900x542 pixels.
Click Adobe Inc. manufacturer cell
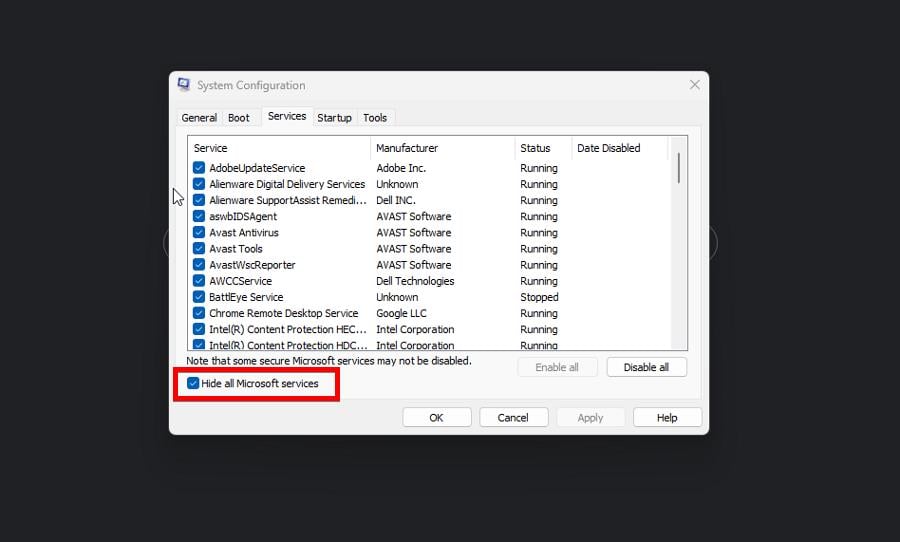tap(401, 168)
